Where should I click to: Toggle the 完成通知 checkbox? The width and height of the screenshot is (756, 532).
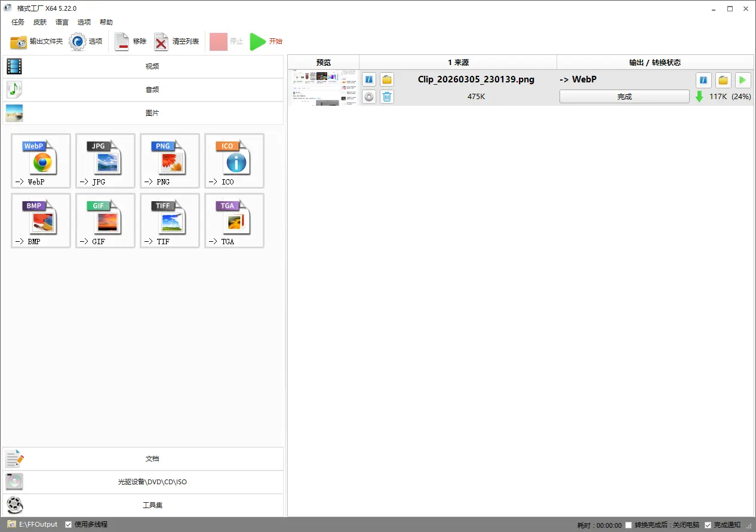click(708, 524)
